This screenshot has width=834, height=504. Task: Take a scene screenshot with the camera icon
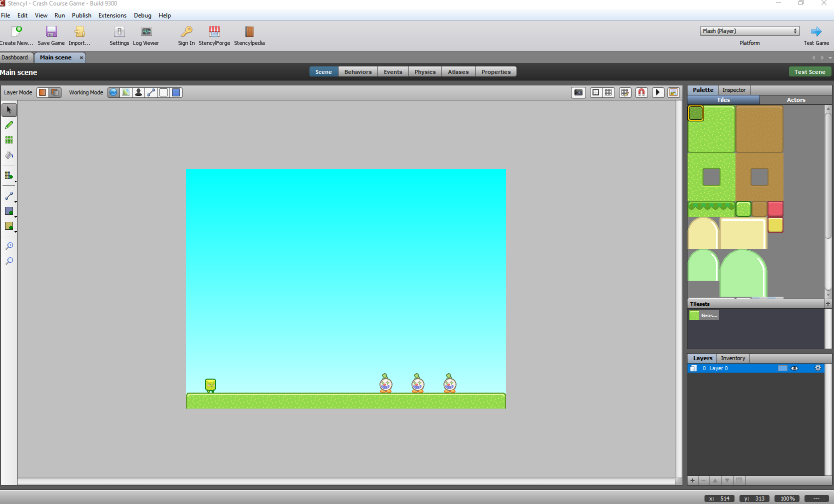click(x=578, y=92)
